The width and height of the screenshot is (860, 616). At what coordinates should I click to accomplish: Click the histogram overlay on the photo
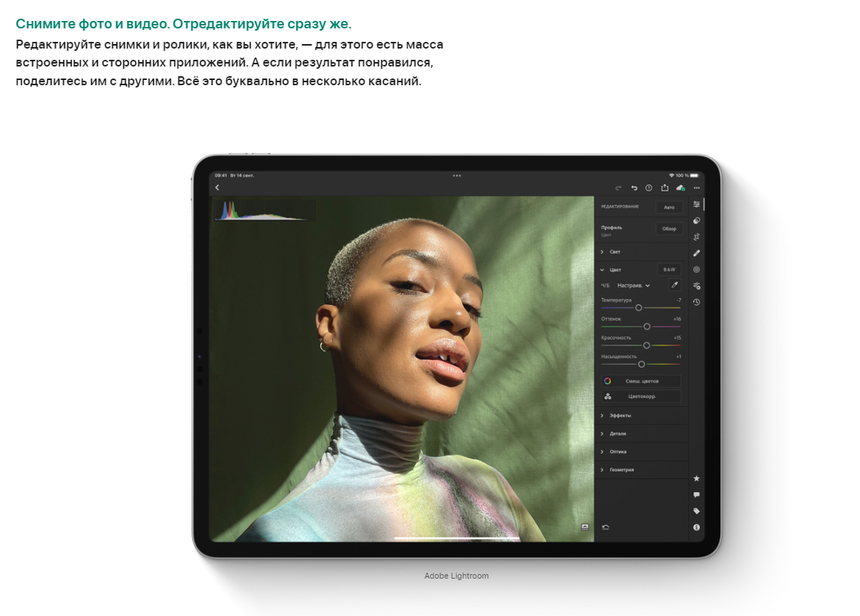coord(262,209)
